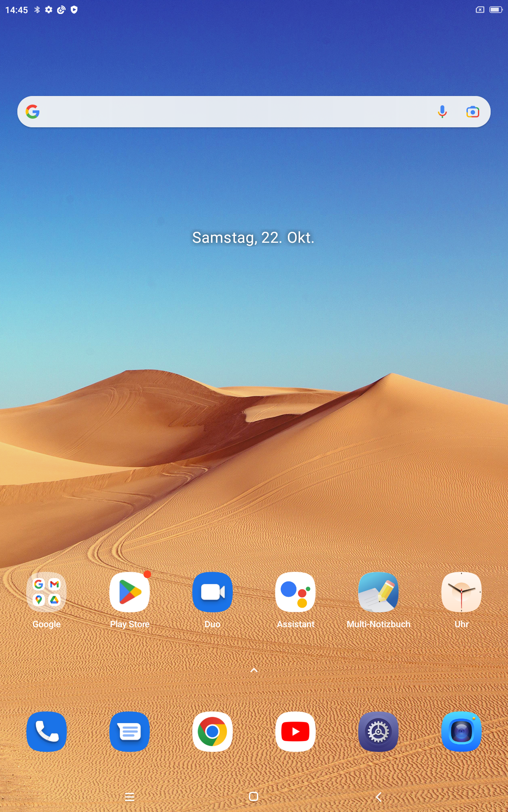Tap the microphone voice search icon
Screen dimensions: 508x812
pos(442,112)
